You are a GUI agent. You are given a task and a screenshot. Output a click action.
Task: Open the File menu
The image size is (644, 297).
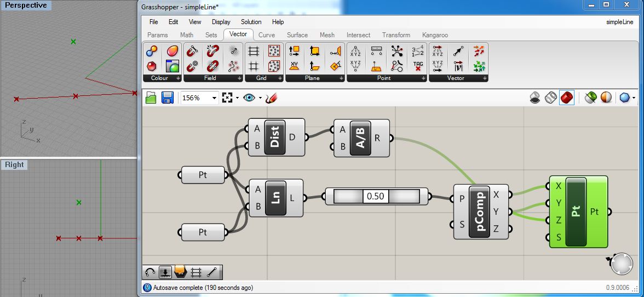click(153, 22)
